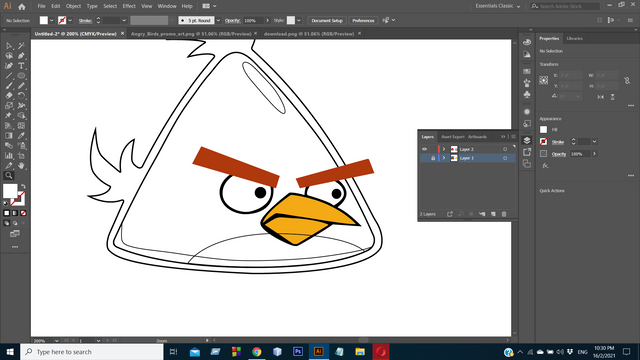The image size is (640, 360).
Task: Click the Fill swatch in Appearance
Action: point(543,130)
